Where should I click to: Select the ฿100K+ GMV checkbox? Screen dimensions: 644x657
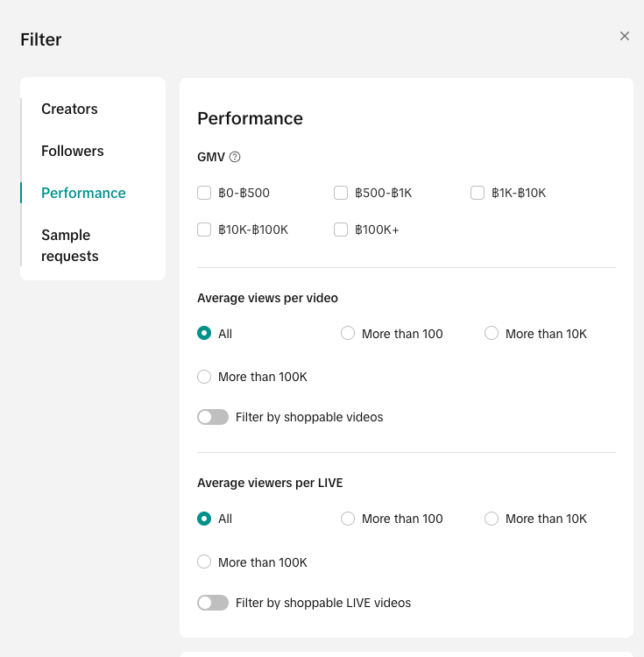pyautogui.click(x=341, y=230)
